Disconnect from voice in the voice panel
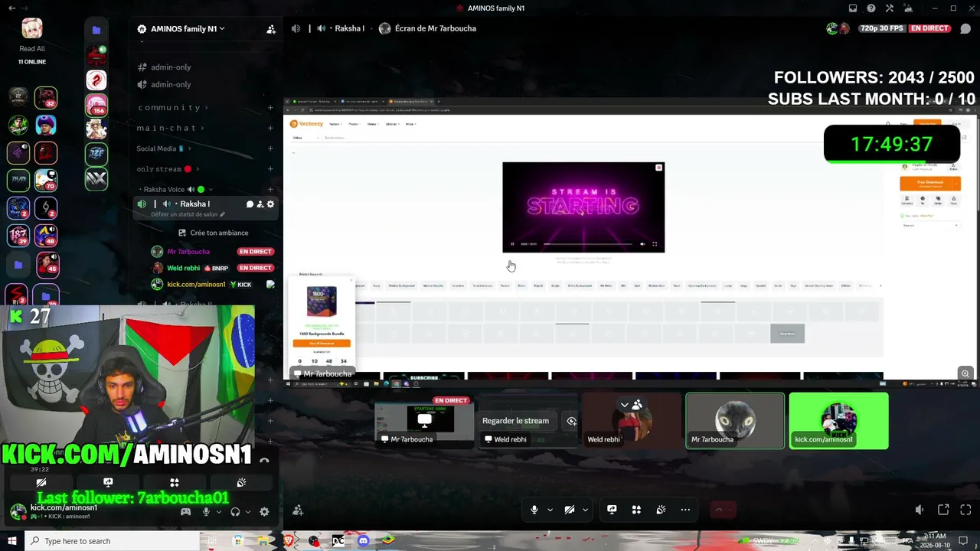Screen dimensions: 980x551 click(264, 461)
